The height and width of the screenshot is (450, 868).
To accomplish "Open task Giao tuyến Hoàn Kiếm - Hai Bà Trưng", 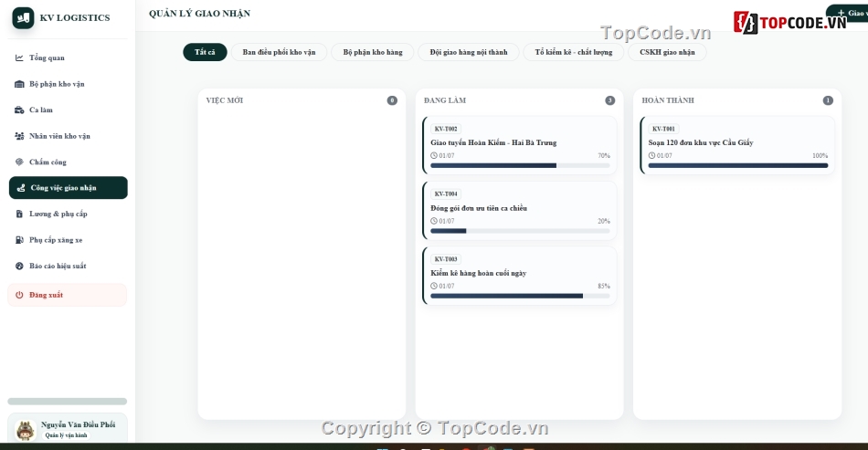I will click(519, 145).
